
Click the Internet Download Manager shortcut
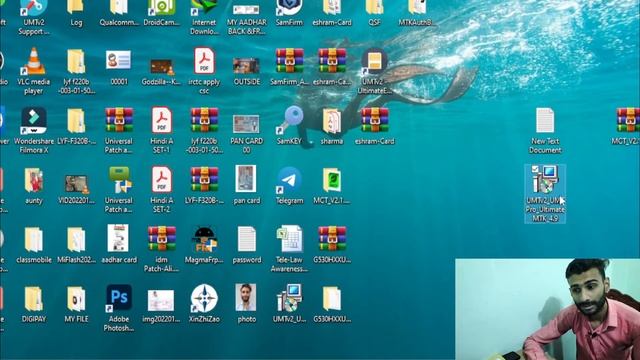tap(204, 7)
